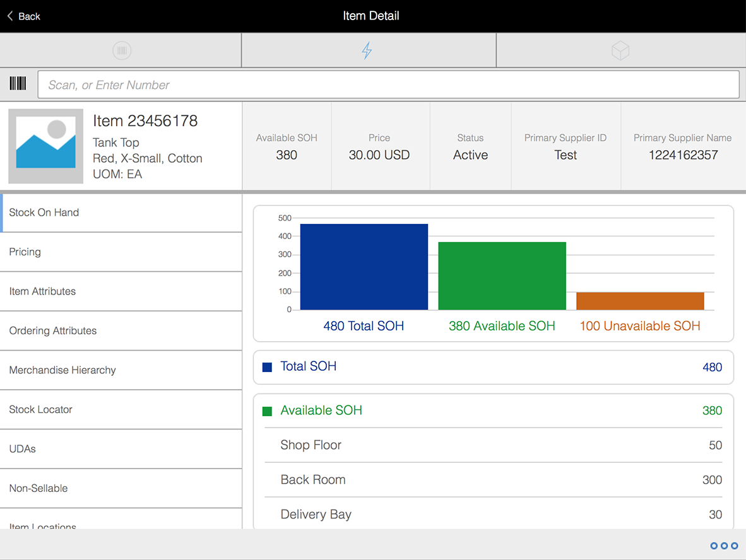Open the item image placeholder thumbnail

coord(45,146)
